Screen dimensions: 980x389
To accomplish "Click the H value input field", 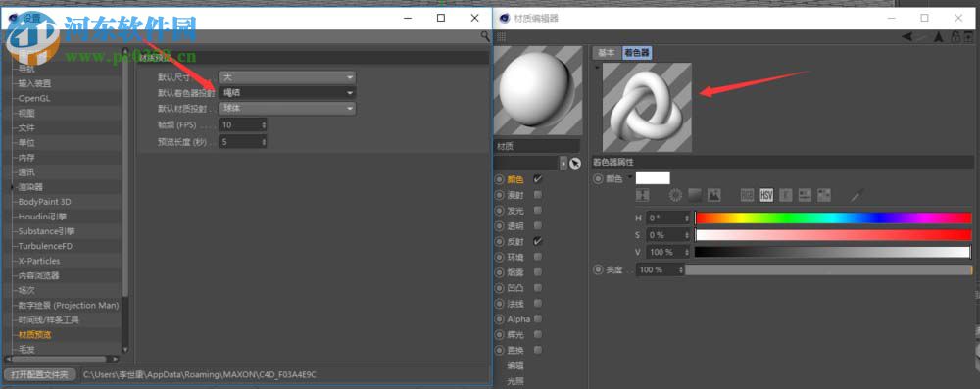I will (x=667, y=219).
